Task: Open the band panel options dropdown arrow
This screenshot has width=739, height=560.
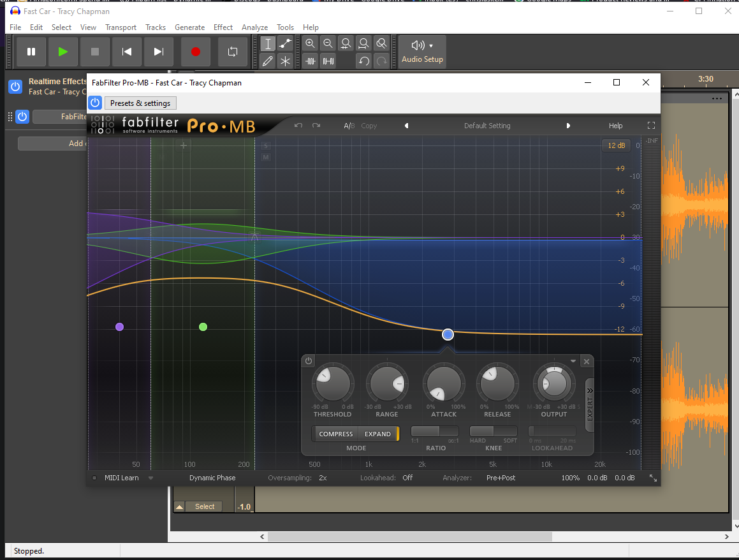Action: pos(573,361)
